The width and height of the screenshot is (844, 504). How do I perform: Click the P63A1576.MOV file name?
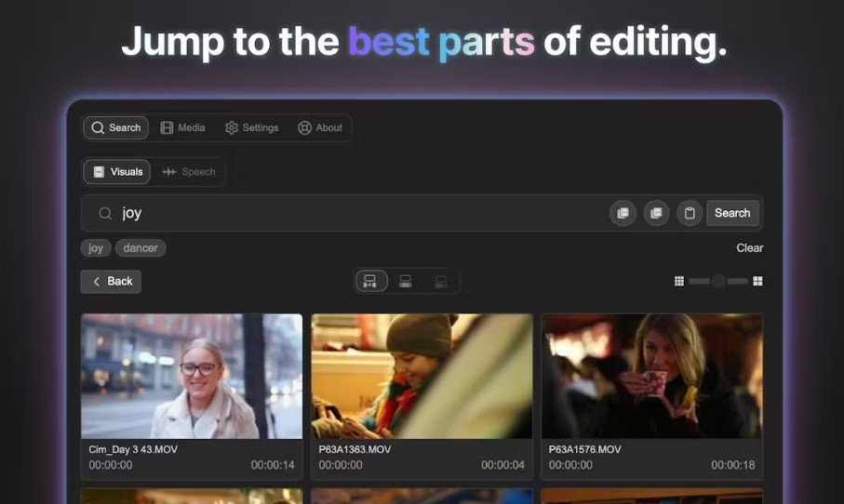pos(584,449)
